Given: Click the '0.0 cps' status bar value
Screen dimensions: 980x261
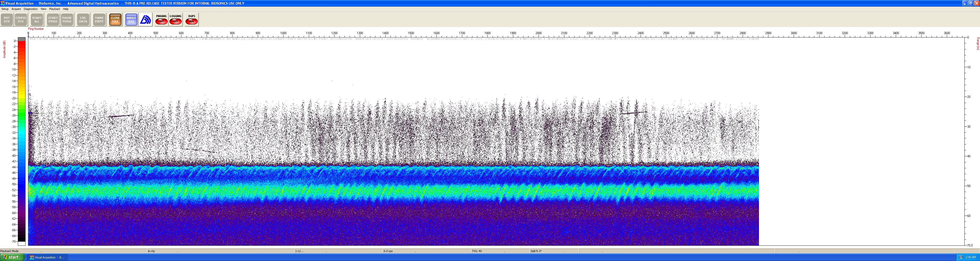Looking at the screenshot, I should click(388, 251).
